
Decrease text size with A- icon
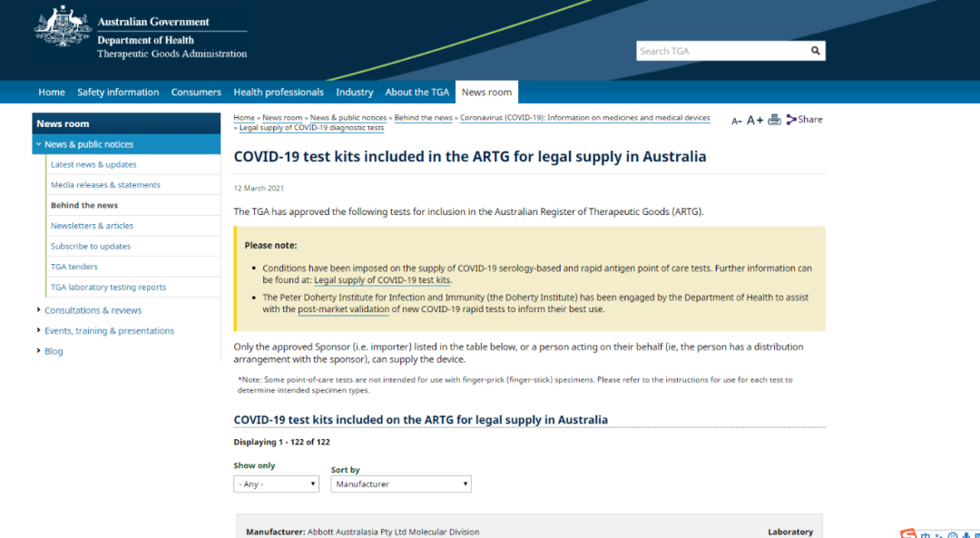[x=737, y=121]
